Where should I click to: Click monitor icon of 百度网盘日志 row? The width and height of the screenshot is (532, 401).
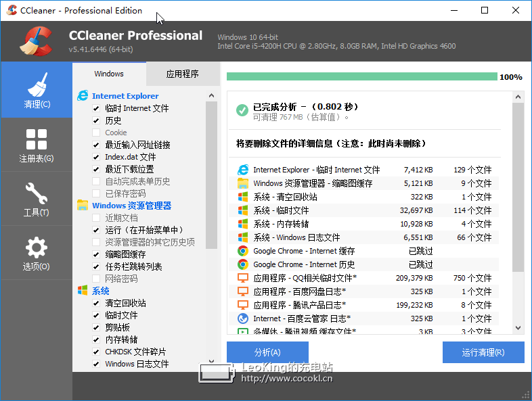[x=243, y=292]
